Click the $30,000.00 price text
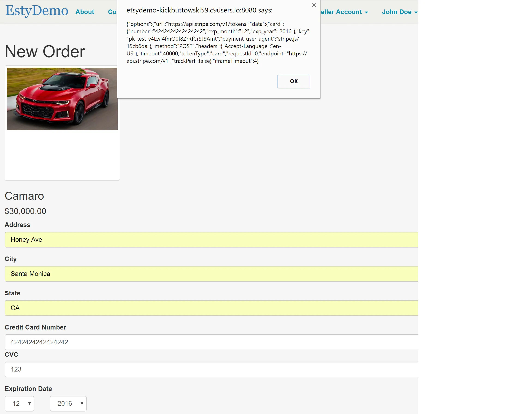Screen dimensions: 532x414 (x=25, y=211)
